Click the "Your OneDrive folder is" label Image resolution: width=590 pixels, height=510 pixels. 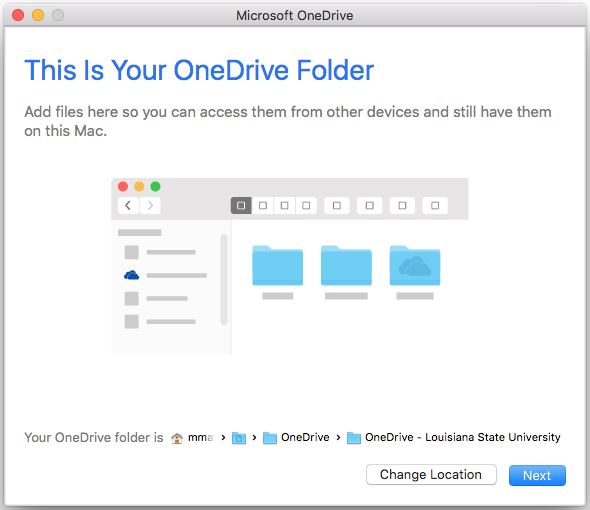pyautogui.click(x=94, y=437)
